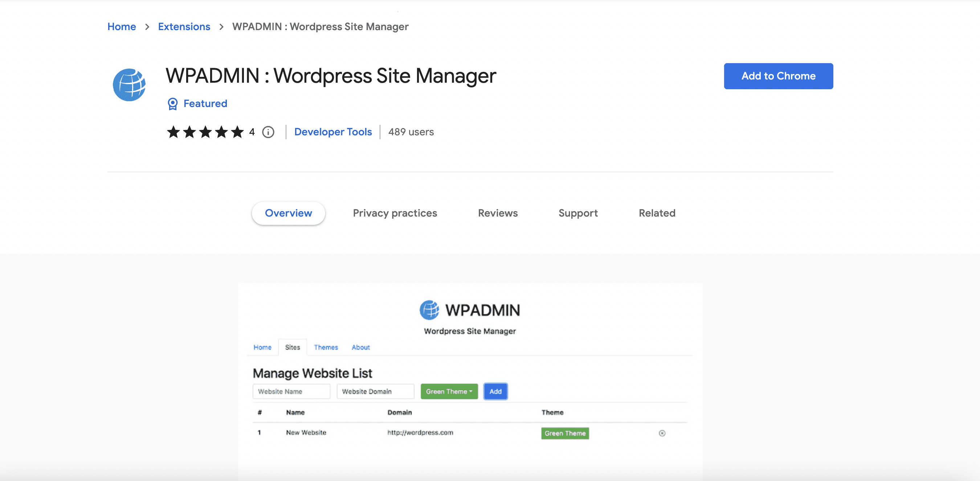The image size is (980, 481).
Task: Click the Wordpress Site Manager subtitle in the preview
Action: (470, 331)
